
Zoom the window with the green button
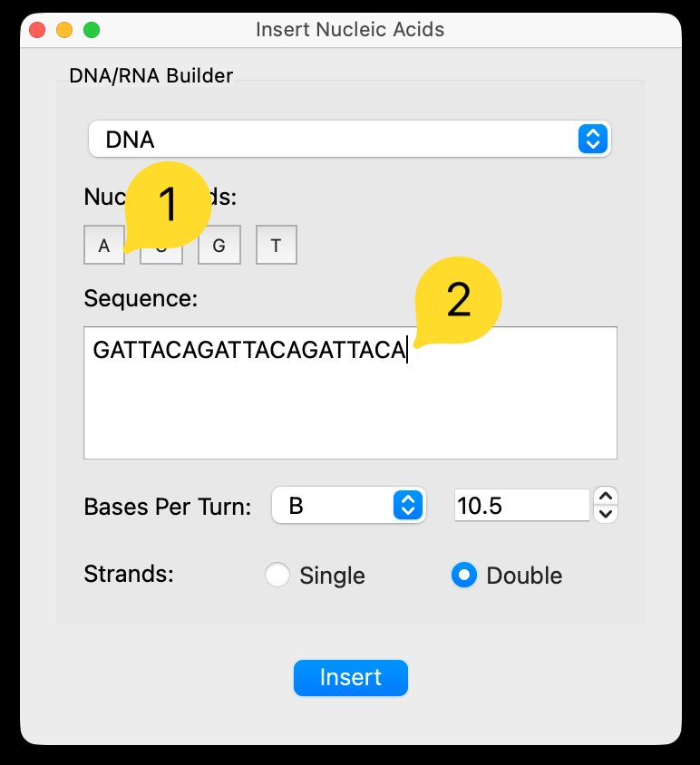pyautogui.click(x=92, y=30)
